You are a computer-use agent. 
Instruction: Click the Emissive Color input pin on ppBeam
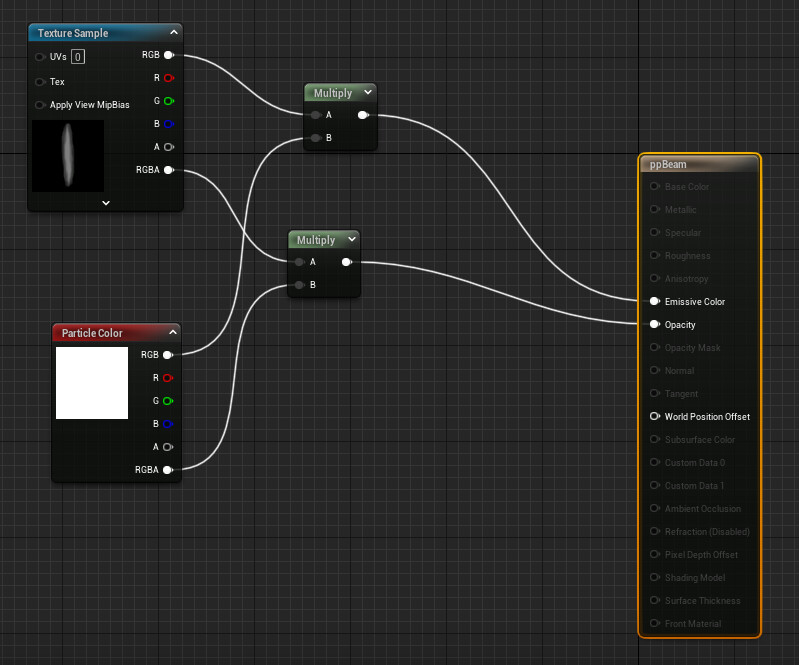(x=655, y=301)
